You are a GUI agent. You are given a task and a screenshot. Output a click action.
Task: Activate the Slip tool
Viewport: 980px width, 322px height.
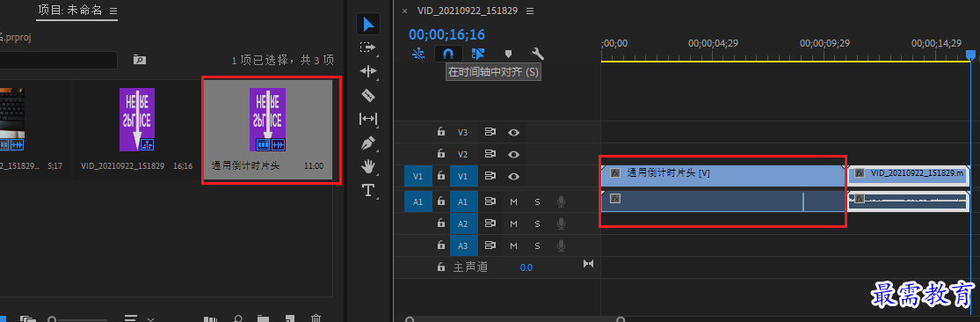coord(368,119)
